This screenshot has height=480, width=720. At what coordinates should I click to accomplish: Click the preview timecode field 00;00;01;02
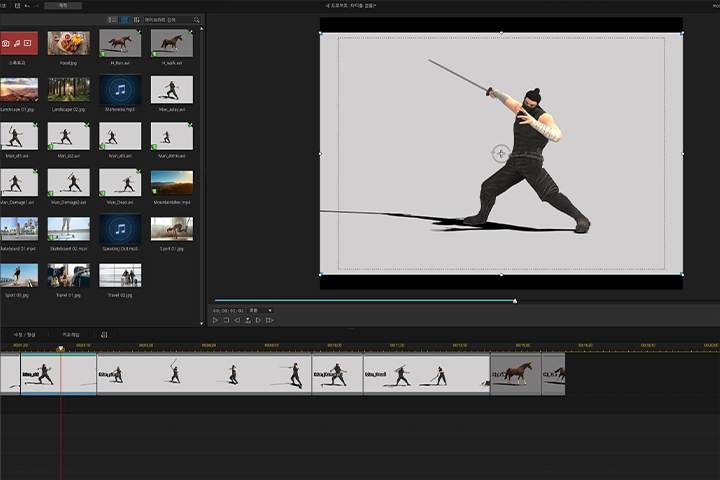click(x=228, y=311)
